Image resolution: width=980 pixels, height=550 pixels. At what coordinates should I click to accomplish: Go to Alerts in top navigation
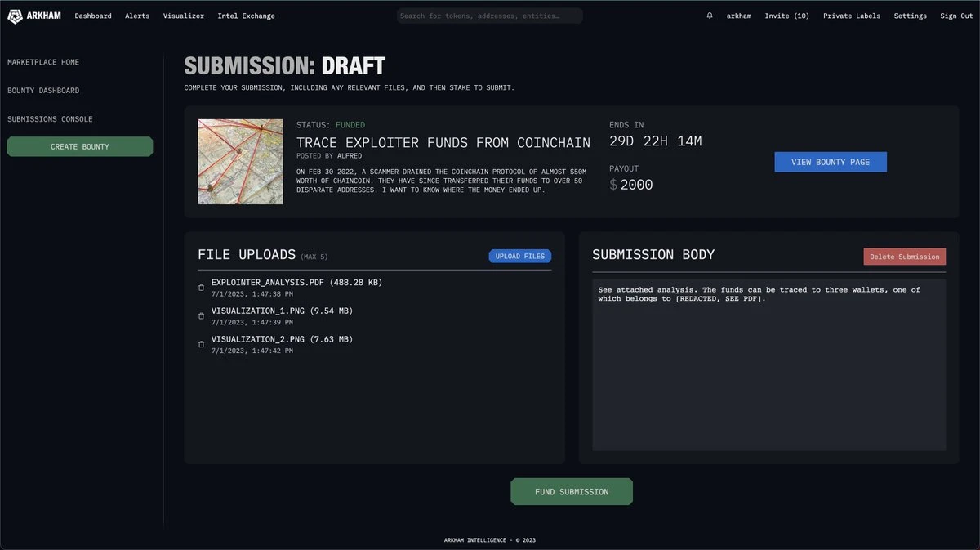(x=137, y=16)
